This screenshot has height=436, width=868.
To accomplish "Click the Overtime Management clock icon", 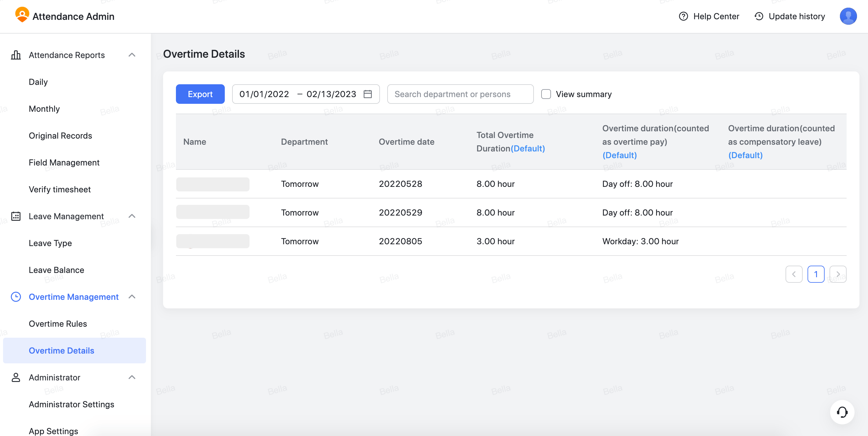I will click(16, 297).
